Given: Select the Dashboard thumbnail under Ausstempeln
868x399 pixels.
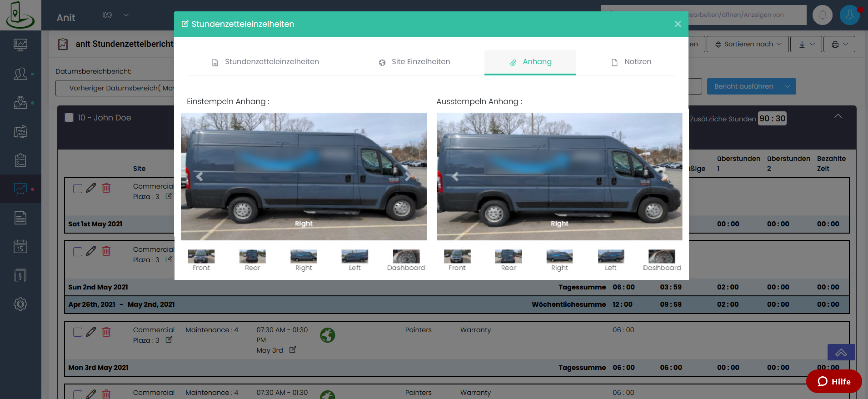Looking at the screenshot, I should 662,257.
